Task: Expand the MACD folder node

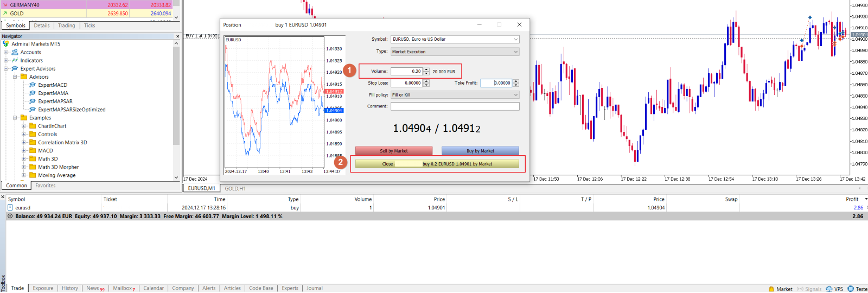Action: (x=24, y=150)
